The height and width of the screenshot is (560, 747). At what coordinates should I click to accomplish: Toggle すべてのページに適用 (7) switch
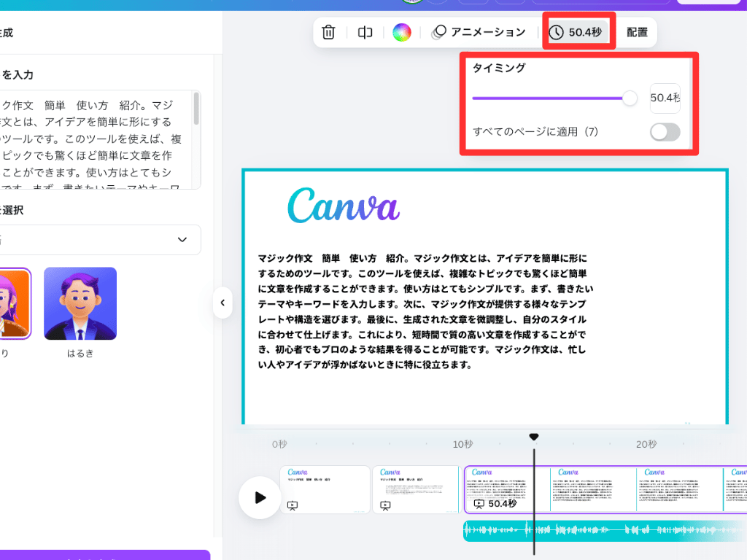(x=665, y=132)
